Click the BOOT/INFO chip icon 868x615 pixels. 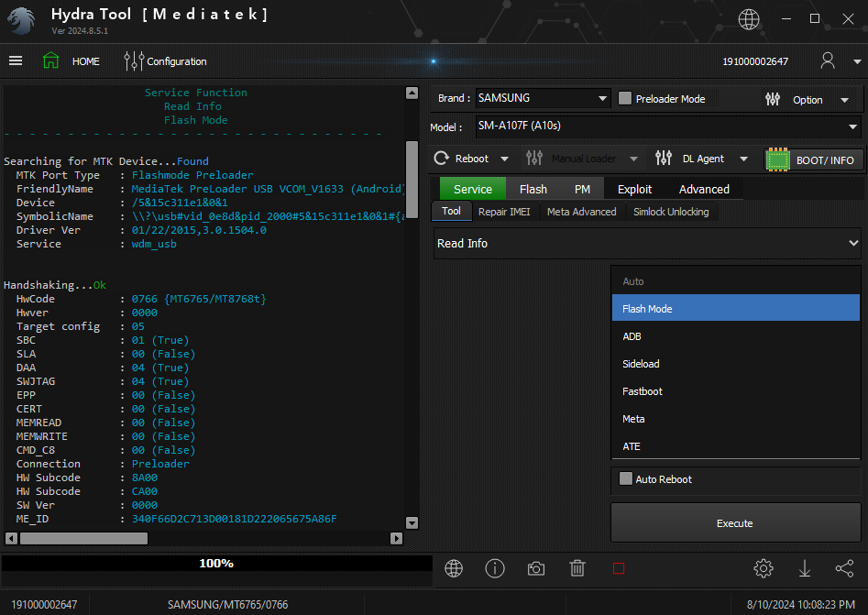coord(778,160)
